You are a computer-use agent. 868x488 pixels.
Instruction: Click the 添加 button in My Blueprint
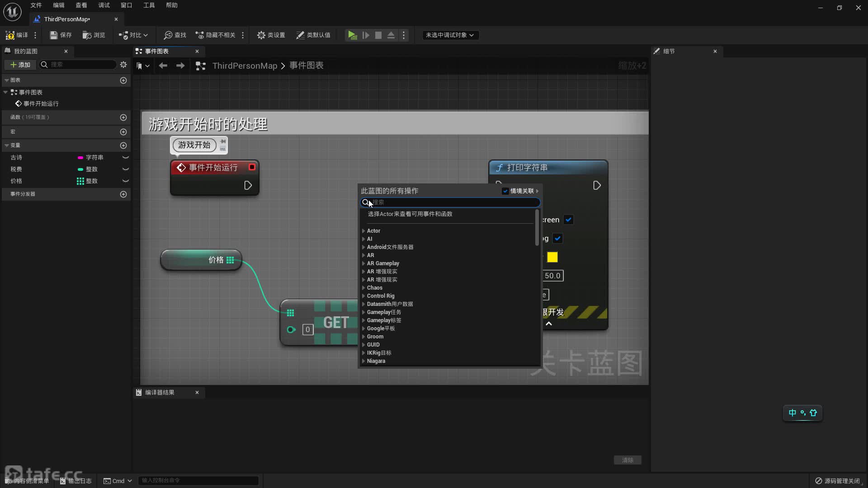20,65
